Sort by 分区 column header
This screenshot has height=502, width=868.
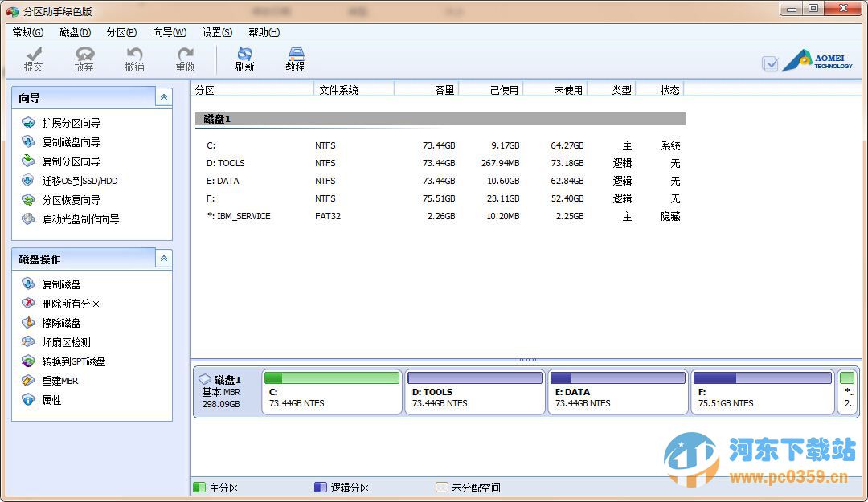253,90
